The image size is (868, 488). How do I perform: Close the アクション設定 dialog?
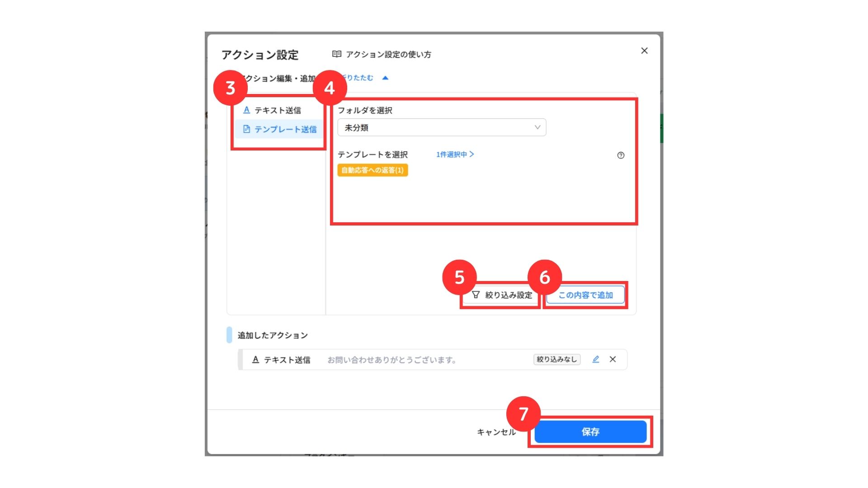coord(644,51)
